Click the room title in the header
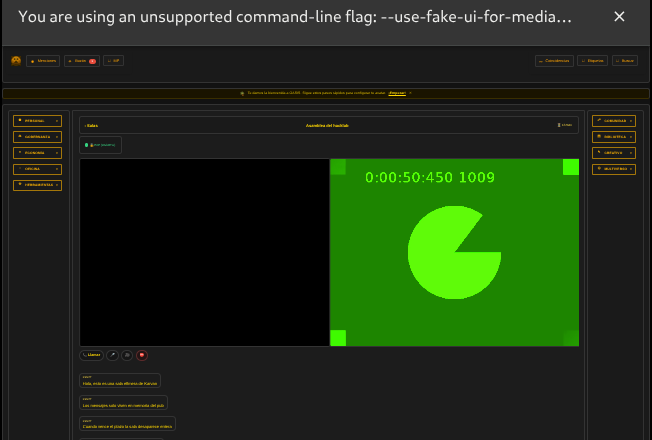652x440 pixels. 327,126
